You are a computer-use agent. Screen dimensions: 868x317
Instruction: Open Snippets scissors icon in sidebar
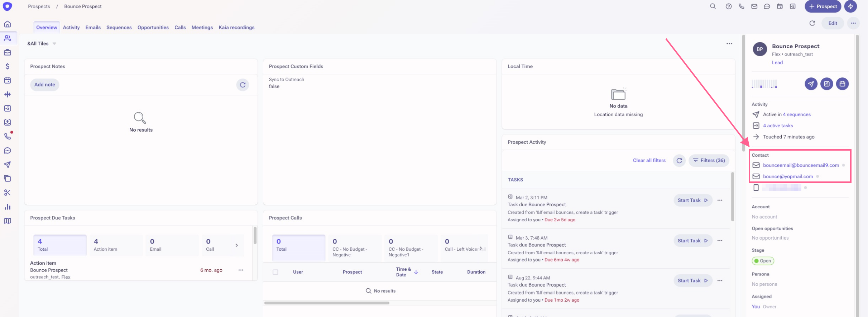7,193
